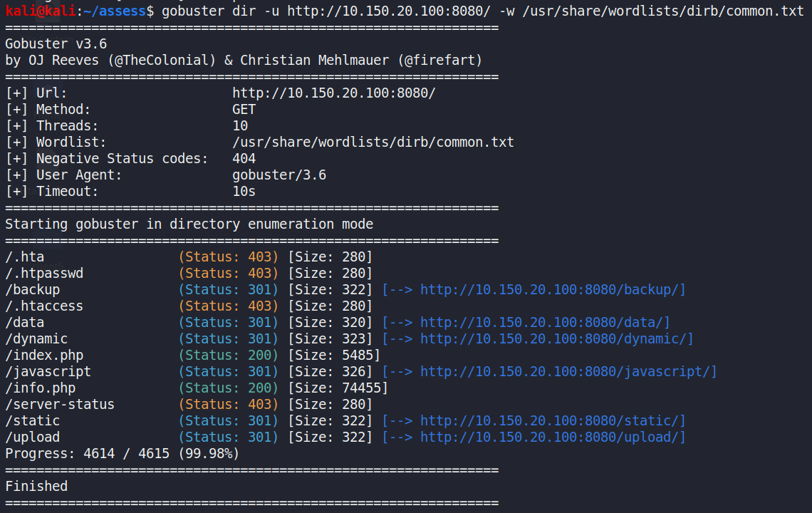This screenshot has height=513, width=812.
Task: Click the Negative Status codes value 404
Action: click(244, 159)
